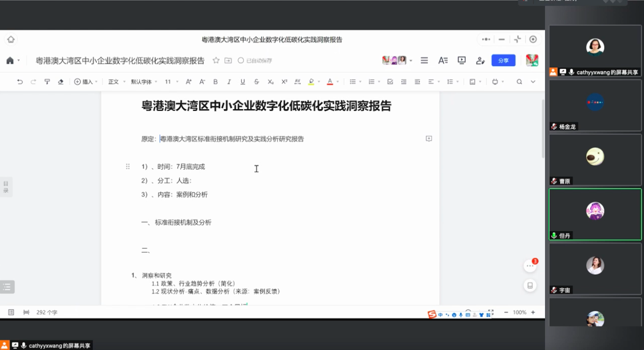The width and height of the screenshot is (644, 350).
Task: Open the 默认字体 font dropdown
Action: coord(143,82)
